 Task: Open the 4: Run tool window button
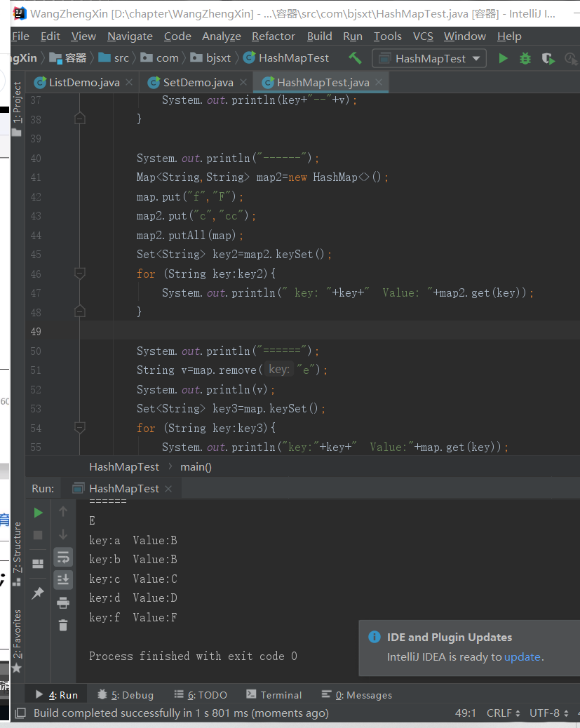(x=57, y=694)
